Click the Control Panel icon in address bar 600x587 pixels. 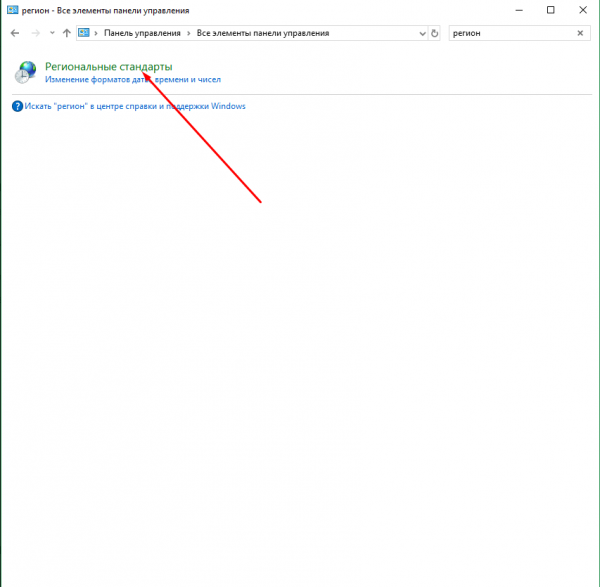(x=84, y=33)
